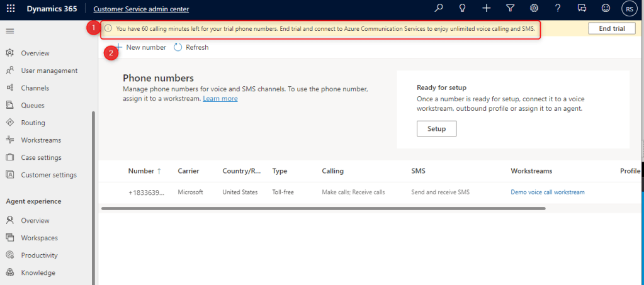
Task: Click the help question mark icon
Action: (x=558, y=8)
